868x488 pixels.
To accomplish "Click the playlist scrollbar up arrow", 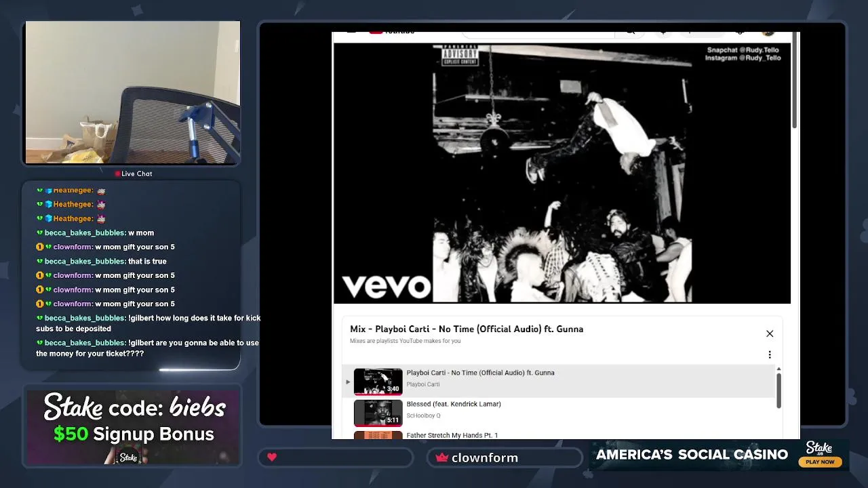I will [778, 369].
